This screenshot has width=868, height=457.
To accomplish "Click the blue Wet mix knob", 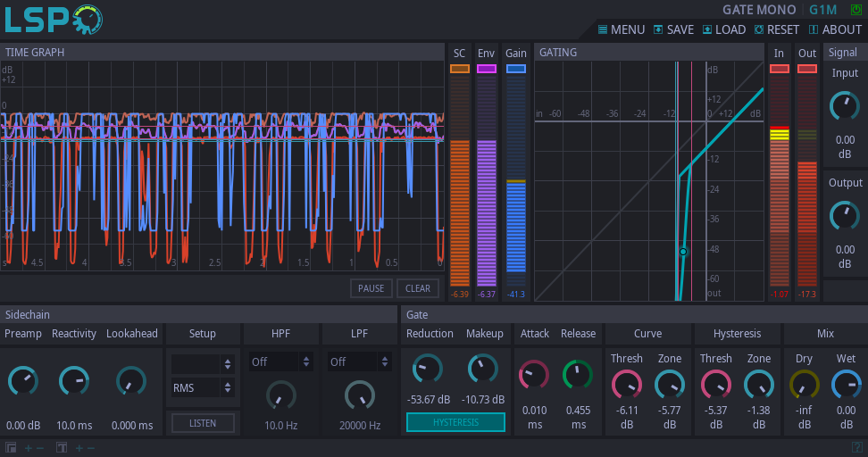I will click(x=847, y=384).
